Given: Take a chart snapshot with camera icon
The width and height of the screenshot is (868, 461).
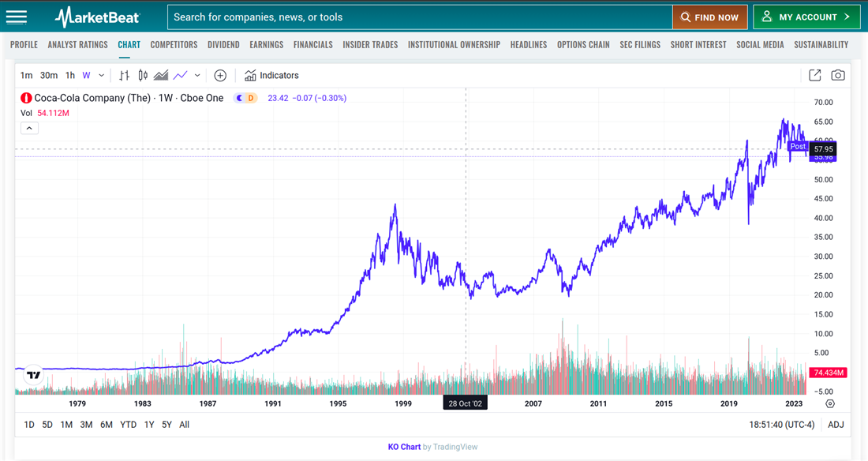Looking at the screenshot, I should [x=838, y=75].
